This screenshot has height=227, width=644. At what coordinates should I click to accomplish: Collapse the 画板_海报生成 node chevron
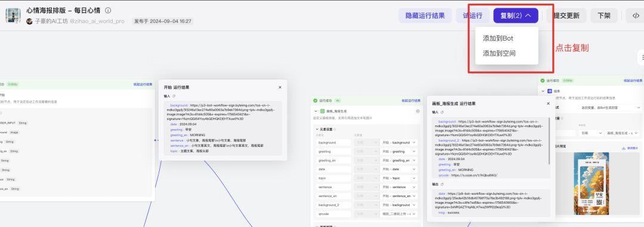[315, 111]
